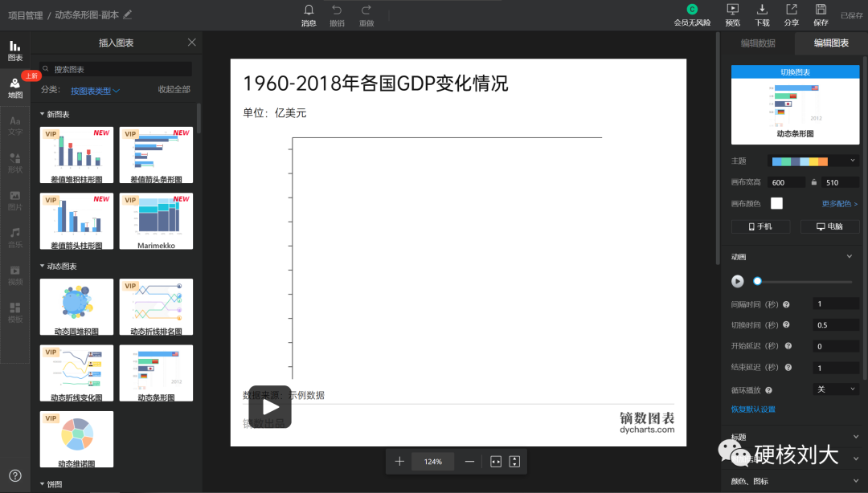Click the canvas width field 600

[x=786, y=182]
